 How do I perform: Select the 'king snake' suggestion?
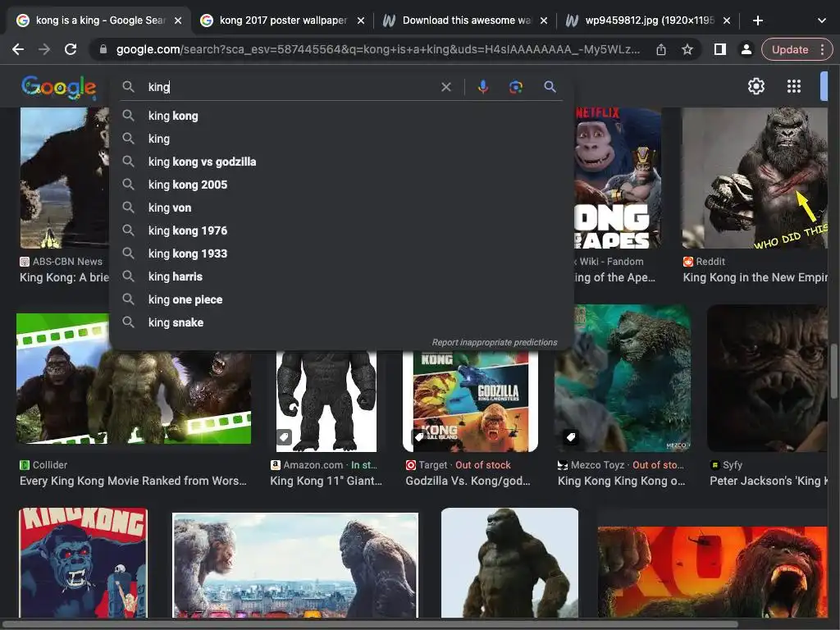pos(340,323)
